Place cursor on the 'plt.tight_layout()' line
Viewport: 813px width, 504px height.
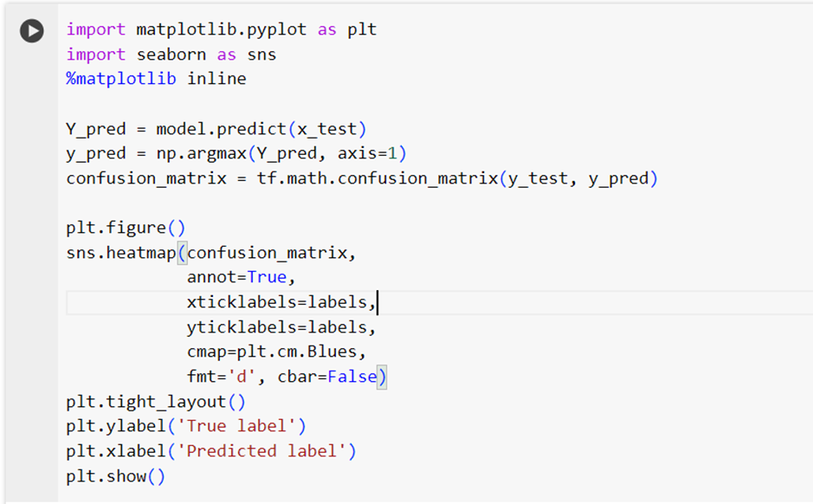pyautogui.click(x=156, y=403)
